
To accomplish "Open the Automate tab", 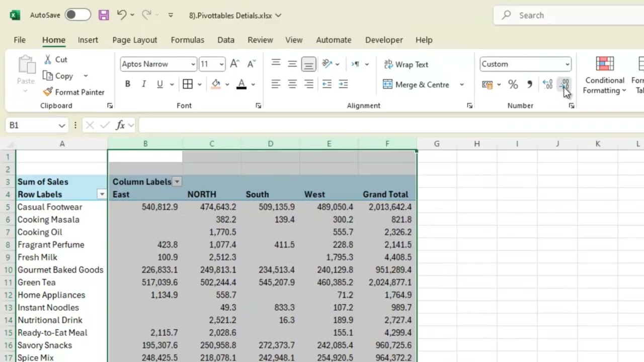I will pyautogui.click(x=334, y=40).
